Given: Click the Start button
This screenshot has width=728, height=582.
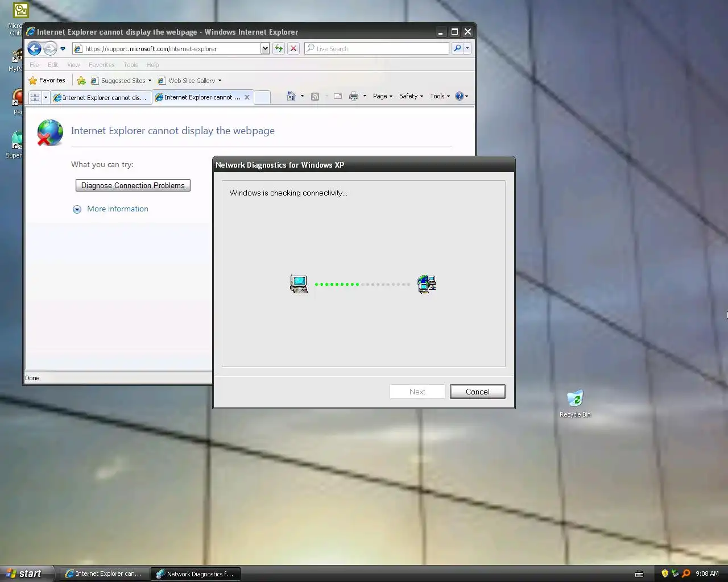Looking at the screenshot, I should pos(26,573).
